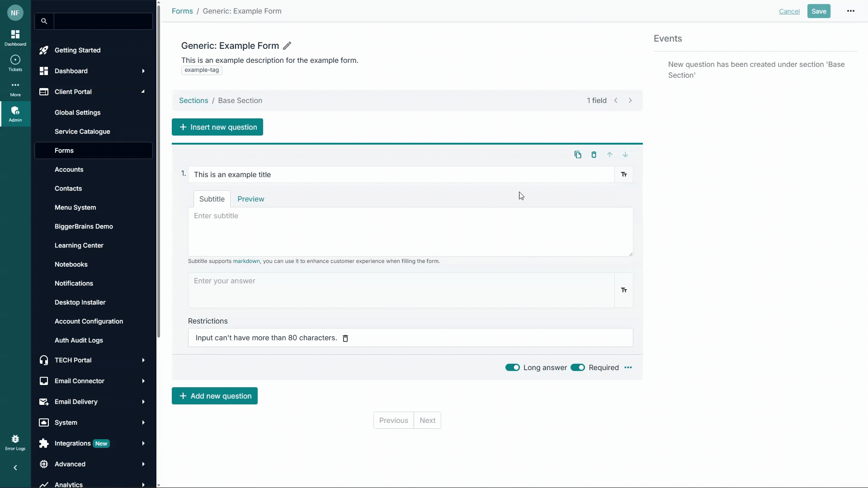
Task: Toggle the Required switch
Action: (x=577, y=368)
